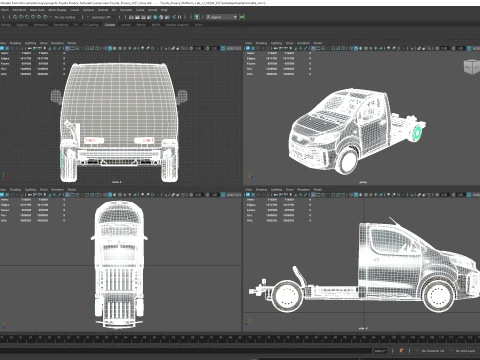This screenshot has width=480, height=360.
Task: Click the first lasso-style icon in the status line
Action: pyautogui.click(x=15, y=17)
